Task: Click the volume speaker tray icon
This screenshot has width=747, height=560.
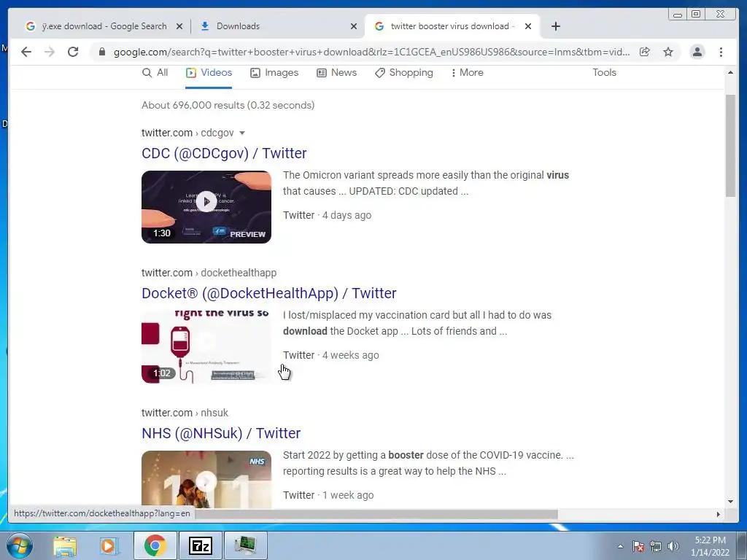Action: 673,547
